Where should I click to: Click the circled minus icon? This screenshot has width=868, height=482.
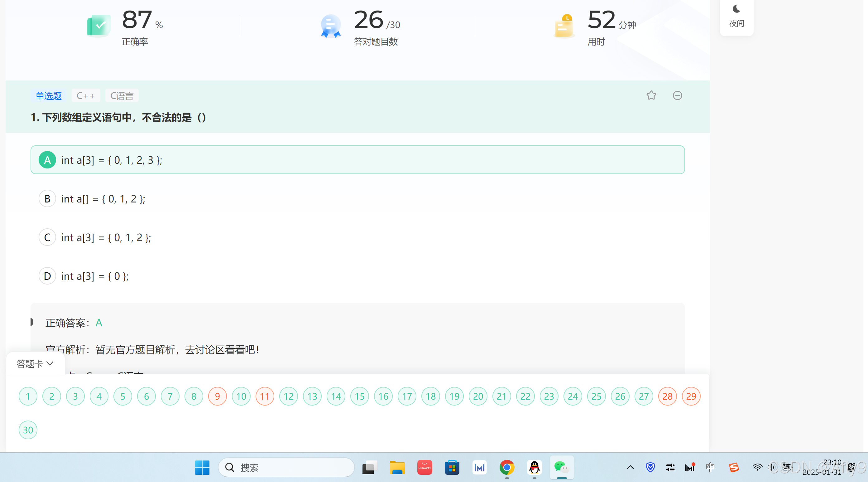click(x=677, y=95)
